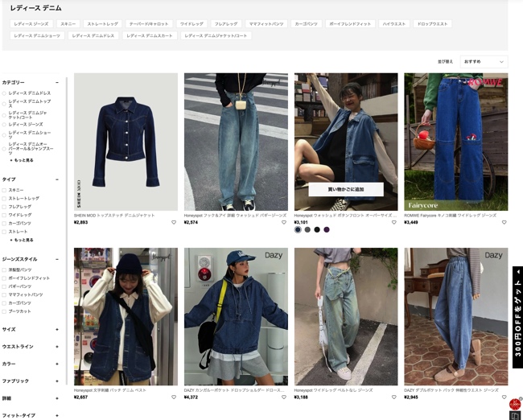This screenshot has width=523, height=420.
Task: Heart the Honeyspot ¥2,657 denim vest
Action: pyautogui.click(x=174, y=397)
